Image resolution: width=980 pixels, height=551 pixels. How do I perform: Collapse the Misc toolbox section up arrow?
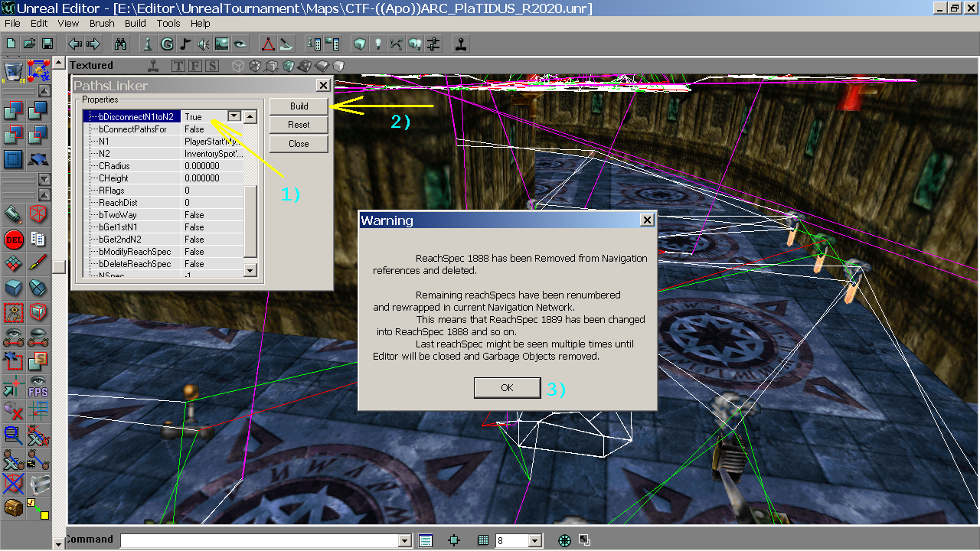click(x=44, y=195)
